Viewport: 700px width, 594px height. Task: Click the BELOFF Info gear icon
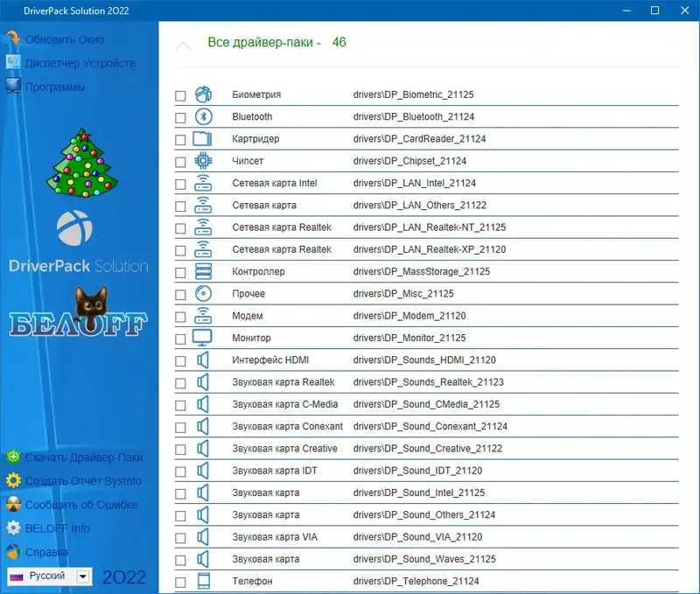[13, 528]
